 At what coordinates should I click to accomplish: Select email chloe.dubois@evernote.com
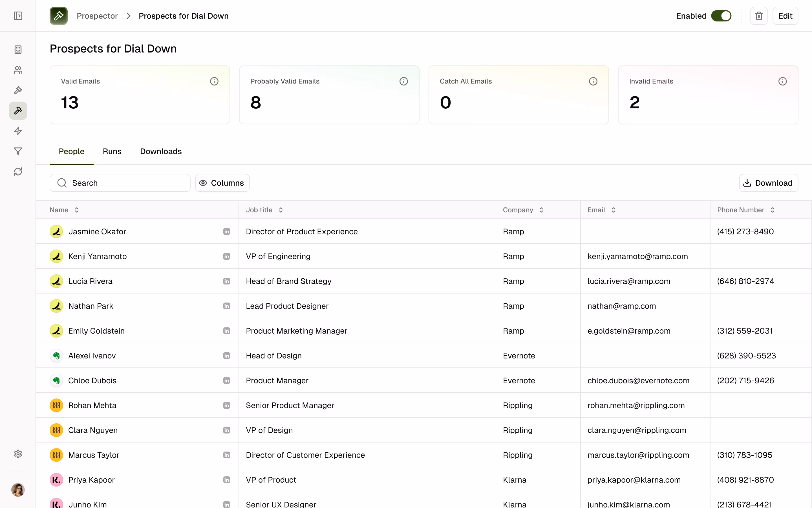pyautogui.click(x=638, y=381)
